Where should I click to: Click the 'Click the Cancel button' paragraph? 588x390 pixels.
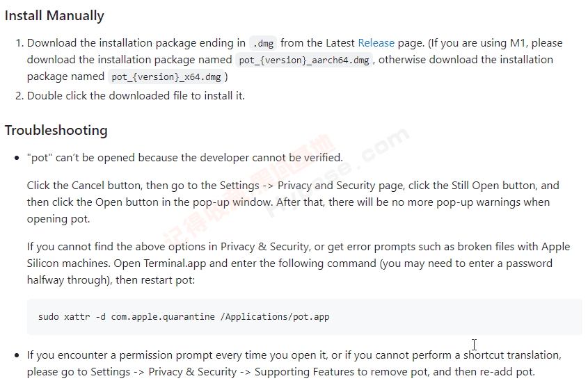(x=293, y=202)
